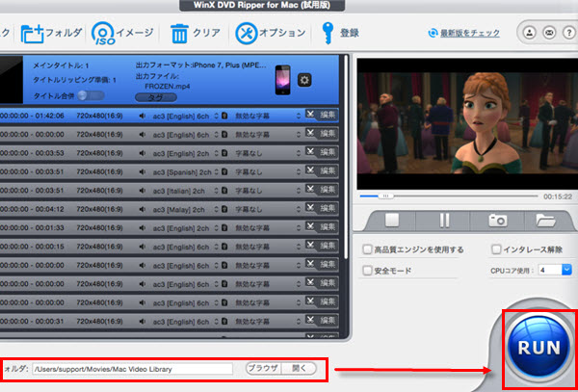Click the 開く open folder button

pyautogui.click(x=299, y=368)
